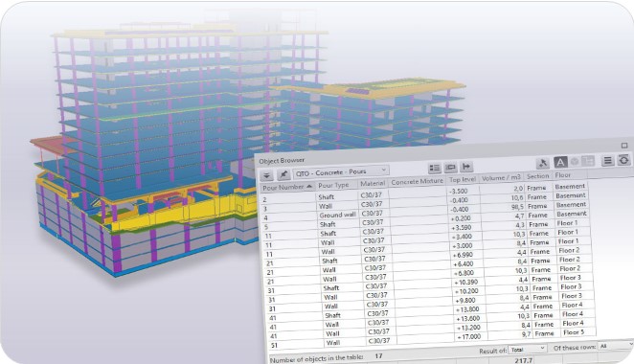Select the top level cell '+6.990'
Screen dimensions: 634x364
click(x=463, y=255)
